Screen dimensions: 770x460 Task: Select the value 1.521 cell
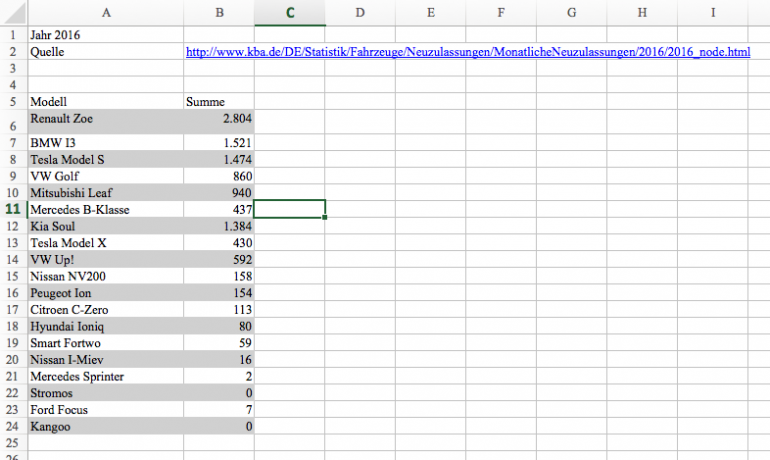[x=219, y=143]
